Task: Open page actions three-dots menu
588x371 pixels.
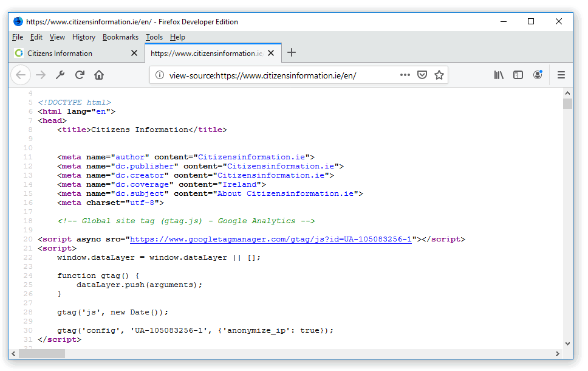Action: [x=405, y=75]
